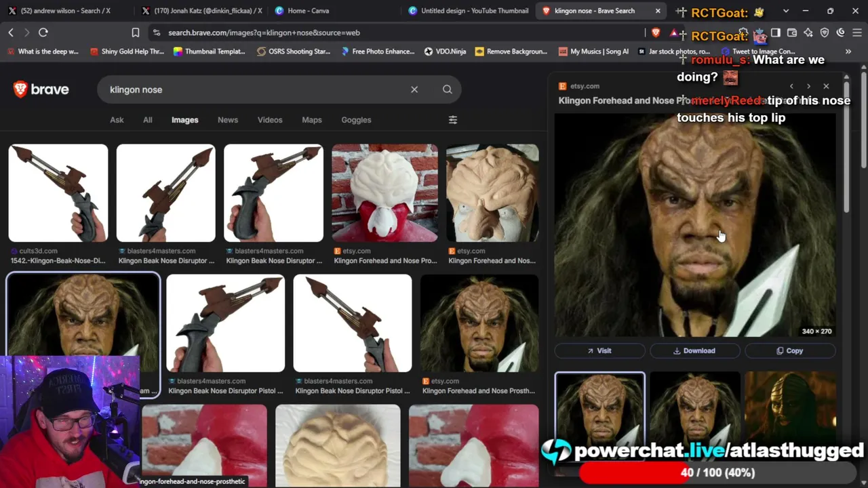Download the previewed Klingon image

[695, 351]
